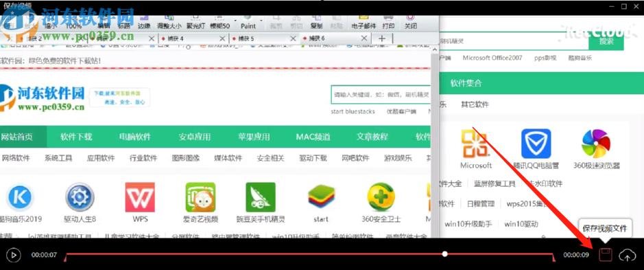644x270 pixels.
Task: Click the 关闭 toolbar icon
Action: tap(410, 22)
